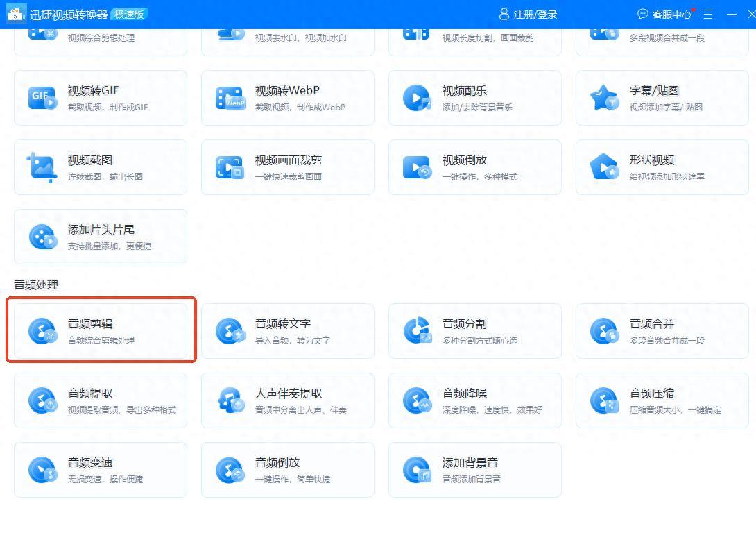Click the 视频转GIF icon
This screenshot has height=533, width=756.
point(42,98)
